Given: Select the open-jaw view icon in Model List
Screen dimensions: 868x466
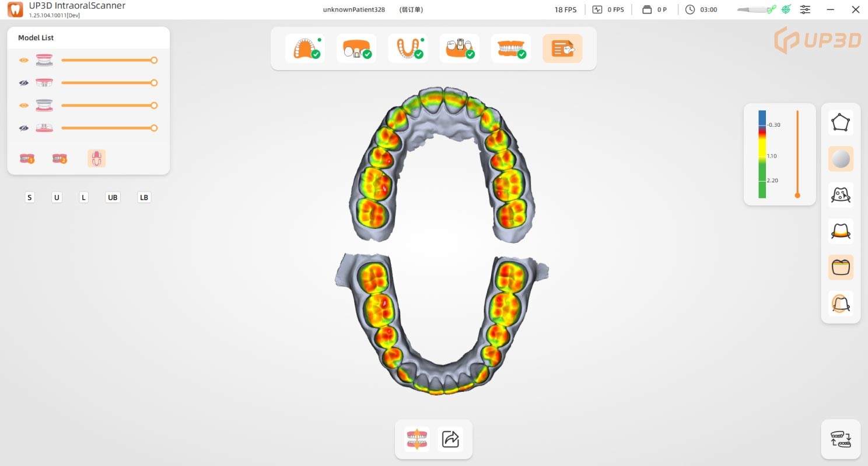Looking at the screenshot, I should coord(96,158).
